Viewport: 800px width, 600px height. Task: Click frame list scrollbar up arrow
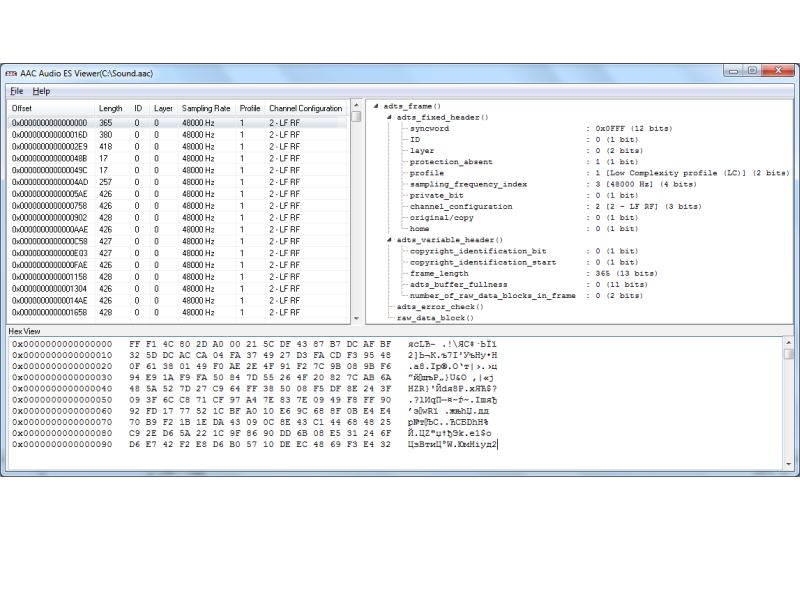coord(356,106)
